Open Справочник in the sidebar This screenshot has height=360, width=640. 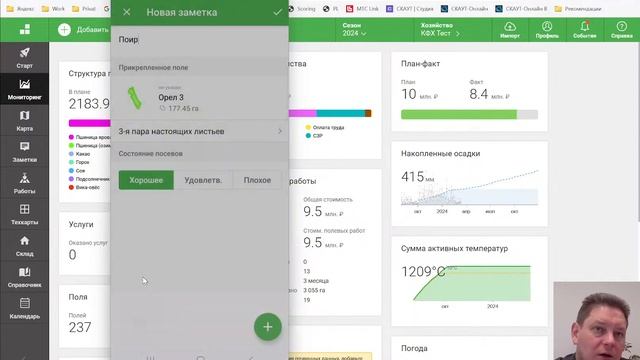[x=24, y=277]
